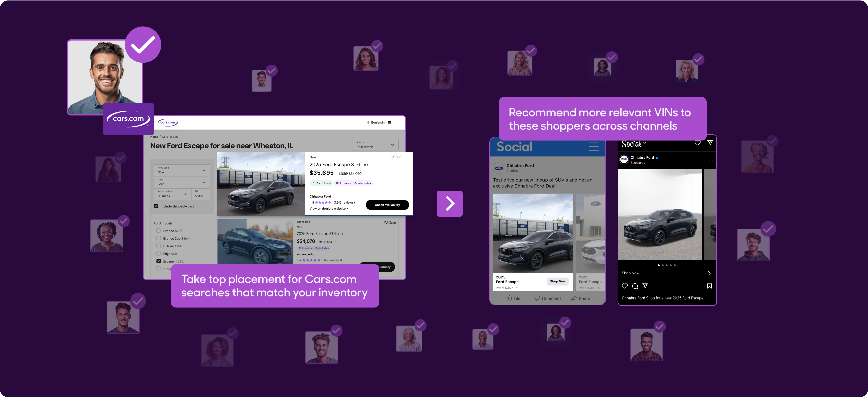Toggle the Include shippable cars checkbox
Viewport: 868px width, 397px height.
coord(156,206)
